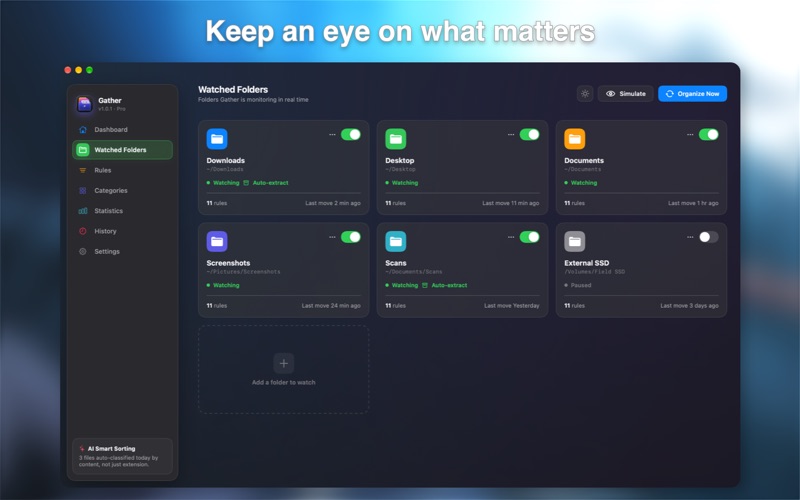Click 11 rules on the Documents card
This screenshot has height=500, width=800.
tap(574, 203)
